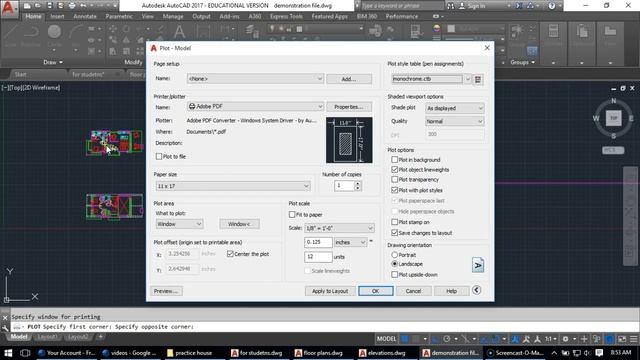Click the Plot (printer) icon in Quick Access toolbar
This screenshot has width=640, height=360.
[72, 6]
